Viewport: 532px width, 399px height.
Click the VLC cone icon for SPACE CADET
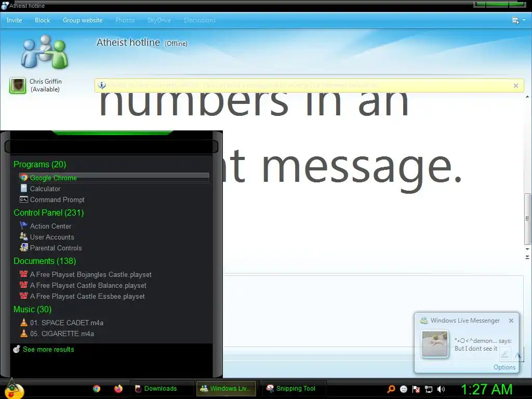click(x=24, y=322)
